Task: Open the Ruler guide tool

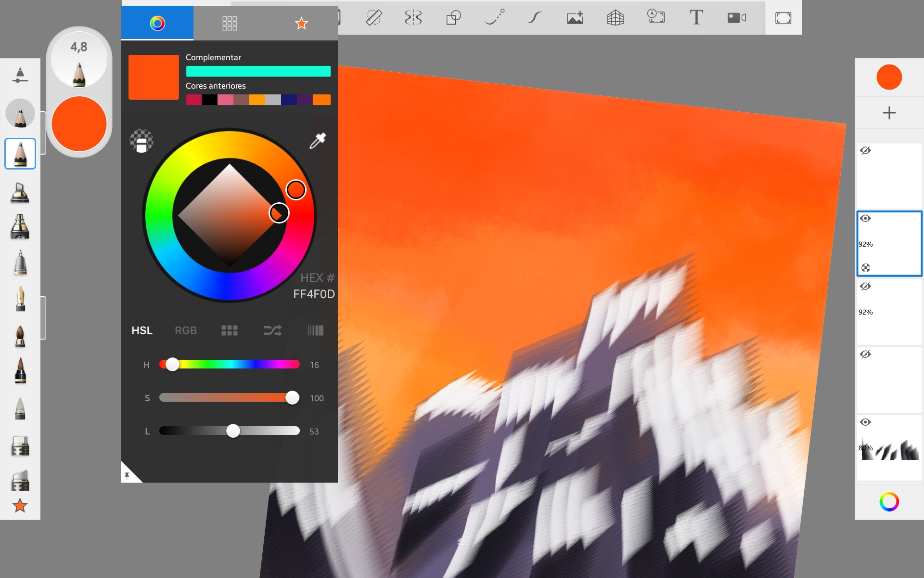Action: tap(373, 18)
